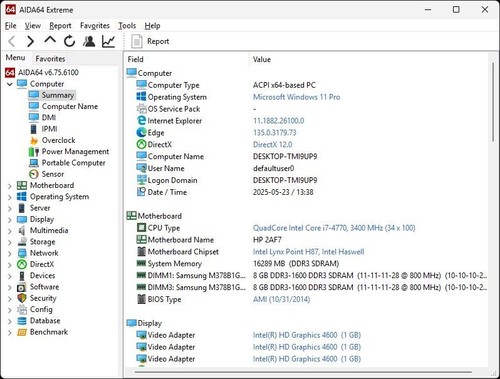Go up one level with Up arrow
This screenshot has height=379, width=500.
pos(50,41)
